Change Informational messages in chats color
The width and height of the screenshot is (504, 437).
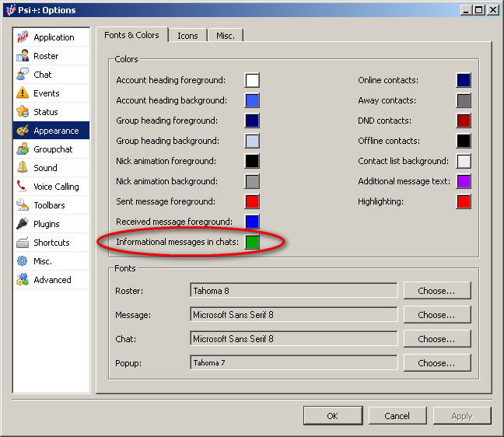[x=252, y=243]
